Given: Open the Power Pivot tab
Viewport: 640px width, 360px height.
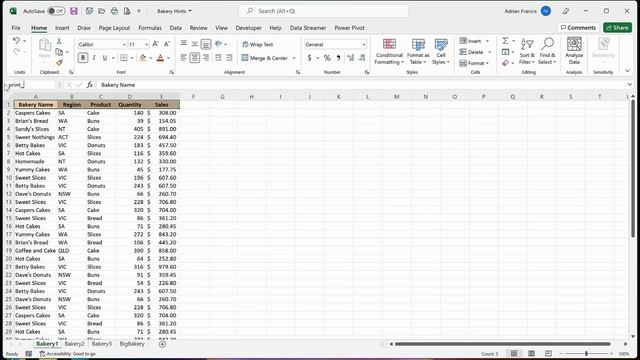Looking at the screenshot, I should pos(349,28).
